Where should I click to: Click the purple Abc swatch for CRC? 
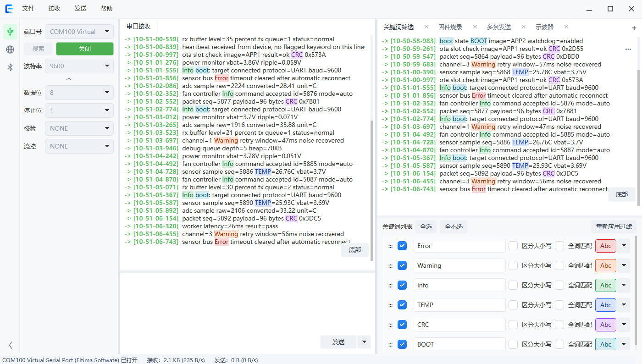point(606,325)
